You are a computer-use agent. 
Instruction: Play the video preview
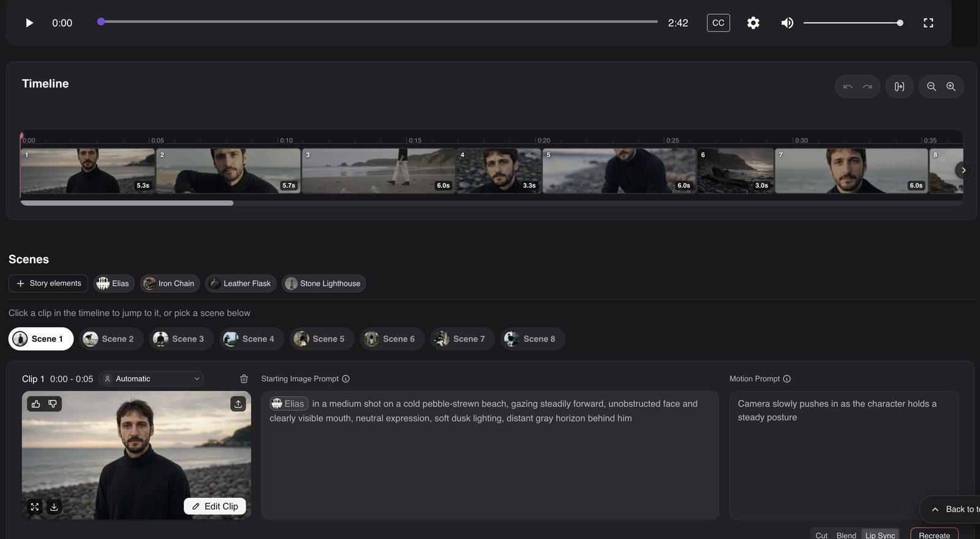29,23
